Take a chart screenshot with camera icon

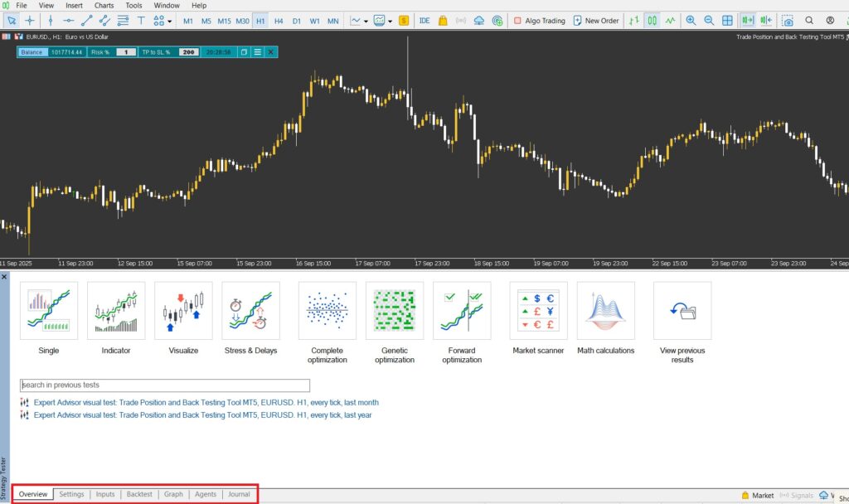click(x=788, y=21)
